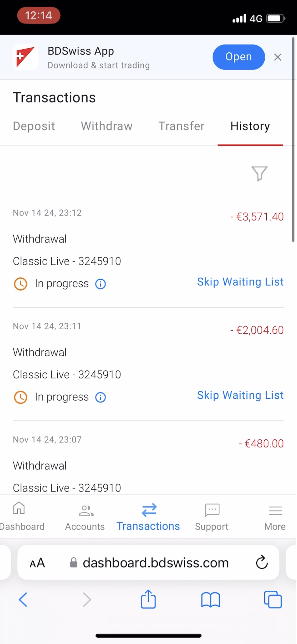
Task: Tap the dashboard.bdswiss.com address field
Action: [x=155, y=563]
